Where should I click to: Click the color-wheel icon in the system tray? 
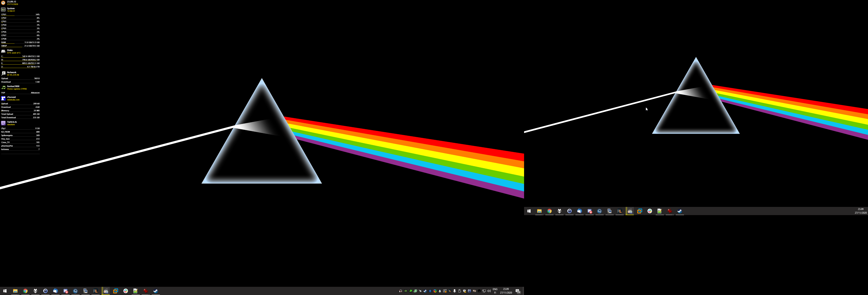[x=435, y=291]
